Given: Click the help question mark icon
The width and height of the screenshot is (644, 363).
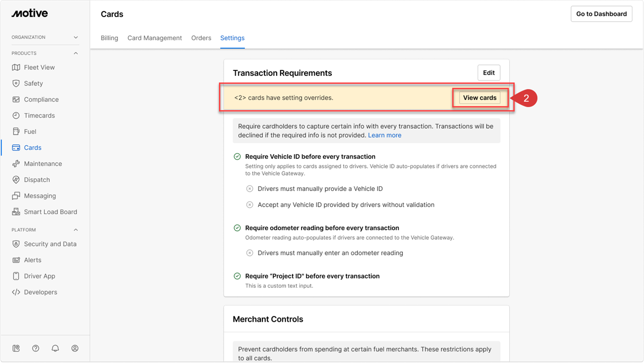Looking at the screenshot, I should click(36, 348).
